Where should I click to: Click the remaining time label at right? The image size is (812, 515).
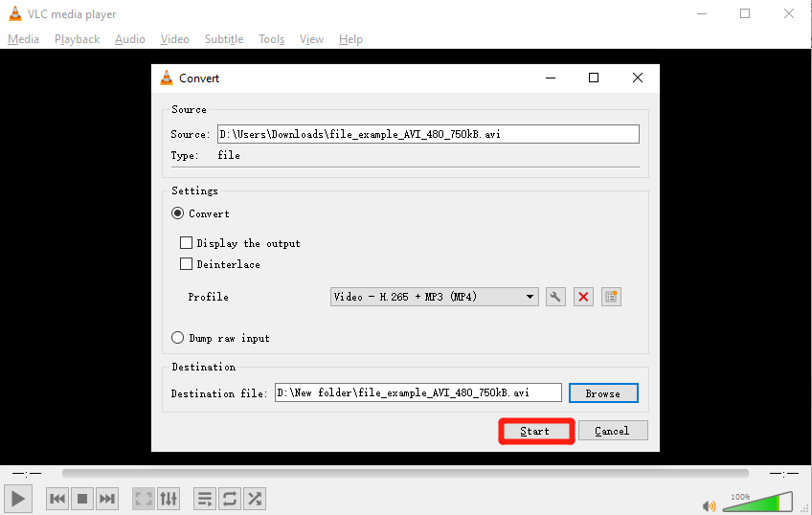tap(784, 473)
